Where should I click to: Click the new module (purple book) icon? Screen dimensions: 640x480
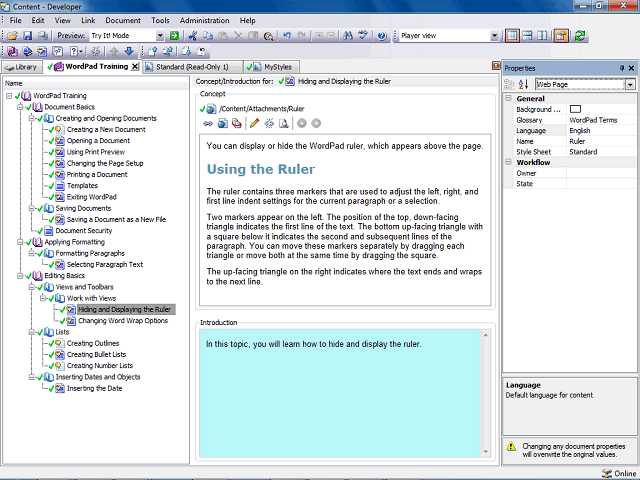pyautogui.click(x=12, y=51)
